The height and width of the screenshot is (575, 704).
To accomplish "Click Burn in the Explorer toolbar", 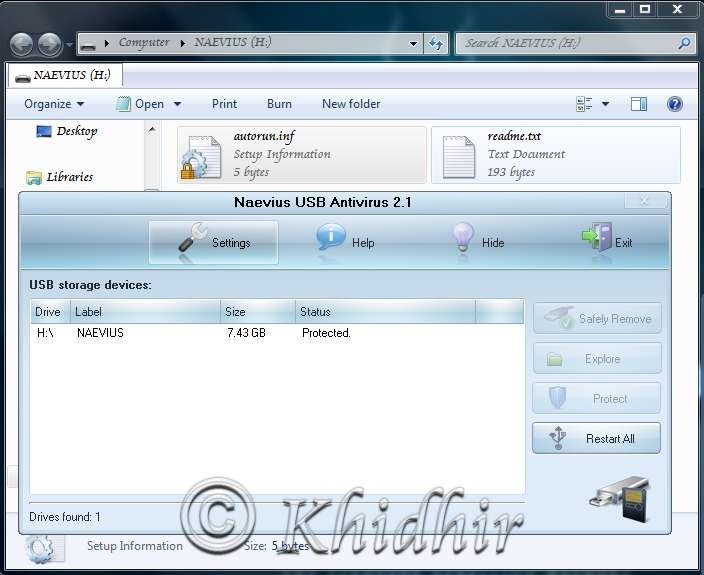I will pyautogui.click(x=279, y=104).
